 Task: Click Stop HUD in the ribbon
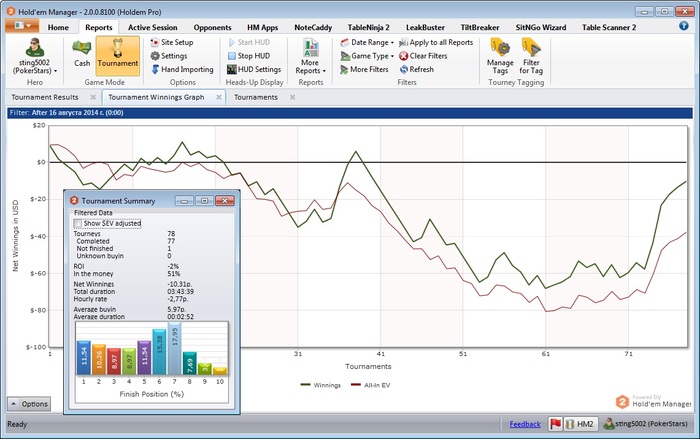pos(249,56)
